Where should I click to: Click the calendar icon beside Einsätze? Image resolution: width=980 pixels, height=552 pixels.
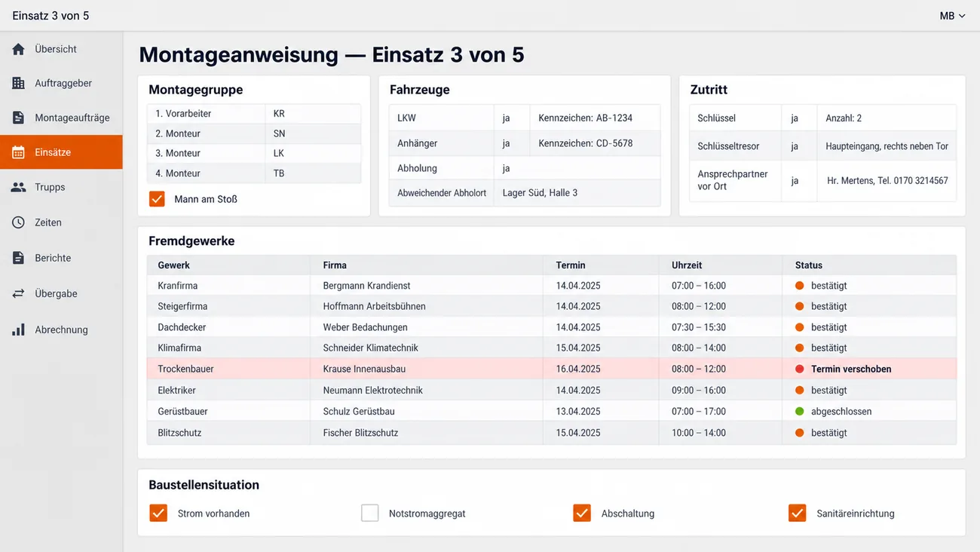click(18, 152)
